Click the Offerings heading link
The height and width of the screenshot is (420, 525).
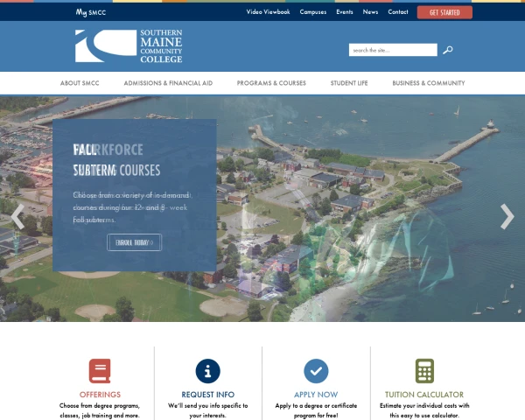(100, 395)
